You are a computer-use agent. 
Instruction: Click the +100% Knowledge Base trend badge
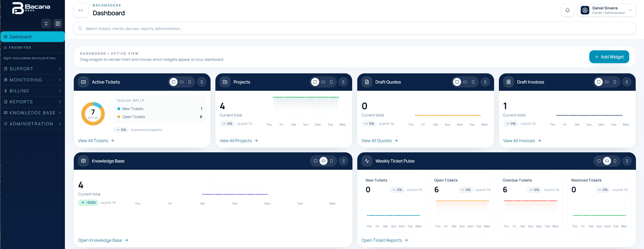[x=88, y=203]
